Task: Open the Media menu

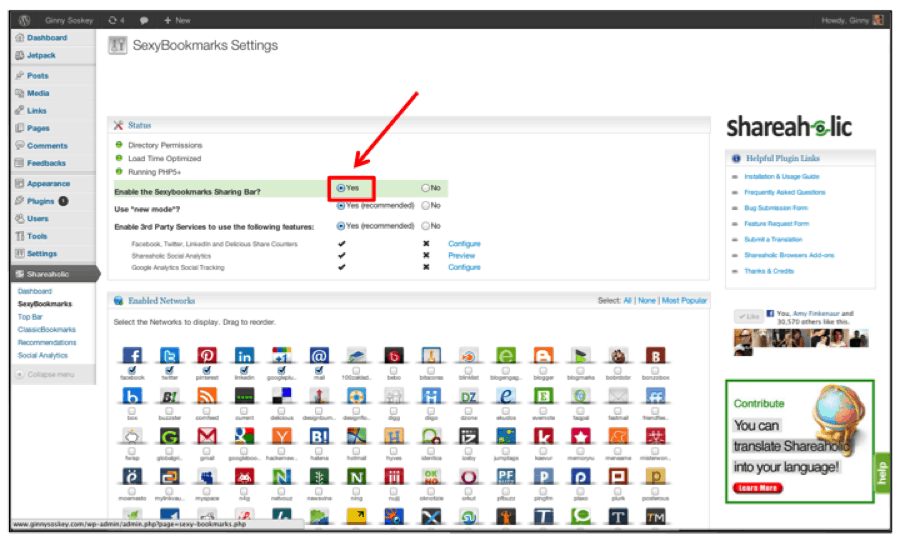Action: click(x=38, y=93)
